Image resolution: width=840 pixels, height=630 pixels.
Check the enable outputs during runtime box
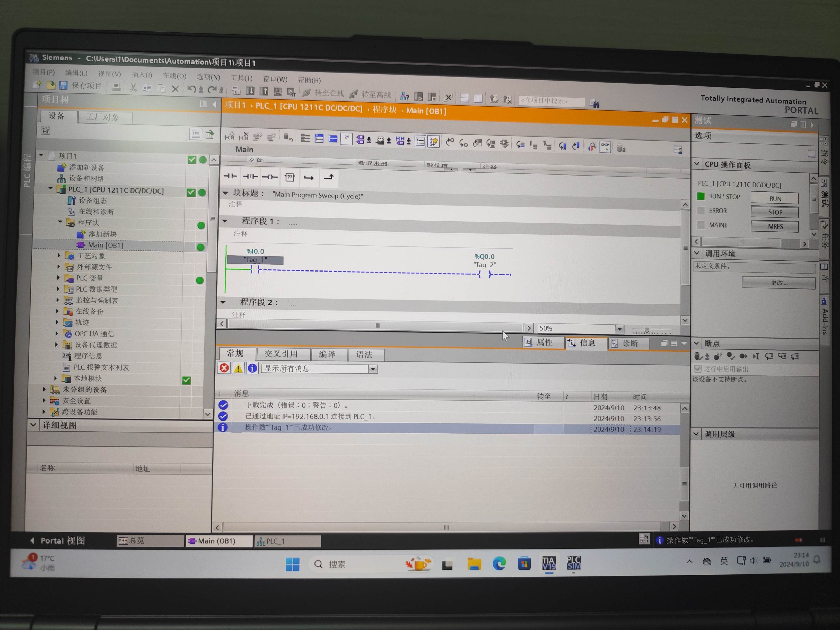[x=697, y=368]
